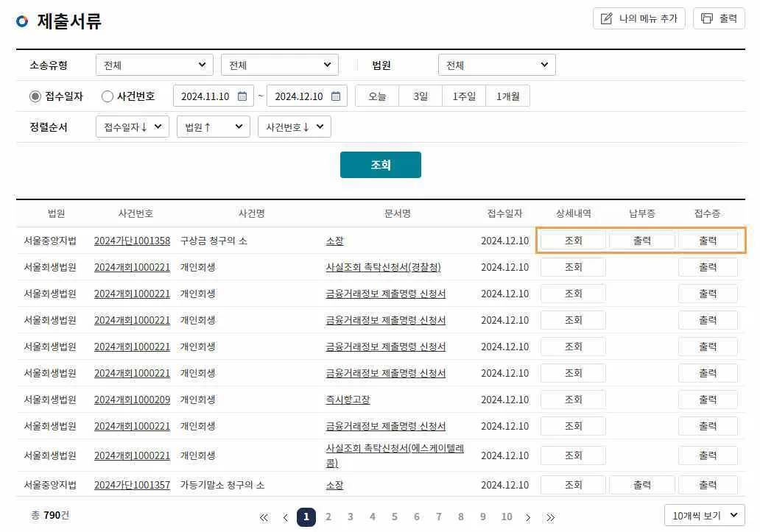Click 접수증 출력 for case 2024가단1001358

(708, 241)
